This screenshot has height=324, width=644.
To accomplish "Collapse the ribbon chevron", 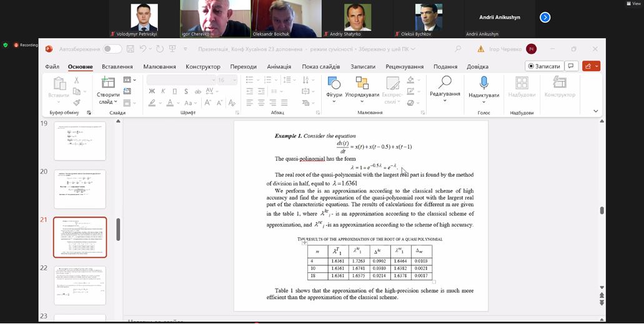I will [x=595, y=111].
